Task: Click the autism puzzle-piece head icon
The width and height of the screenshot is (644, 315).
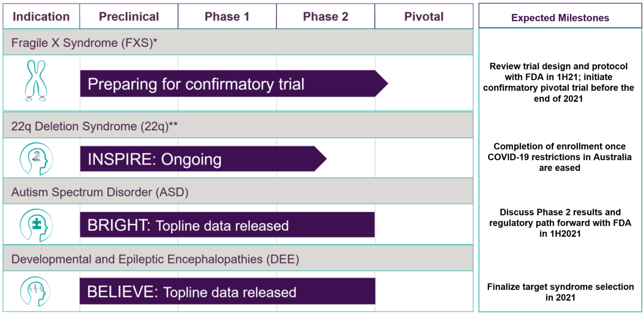Action: pos(37,225)
